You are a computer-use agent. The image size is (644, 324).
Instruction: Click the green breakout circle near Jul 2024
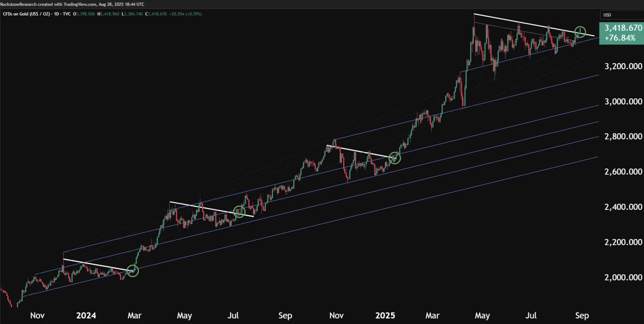239,212
